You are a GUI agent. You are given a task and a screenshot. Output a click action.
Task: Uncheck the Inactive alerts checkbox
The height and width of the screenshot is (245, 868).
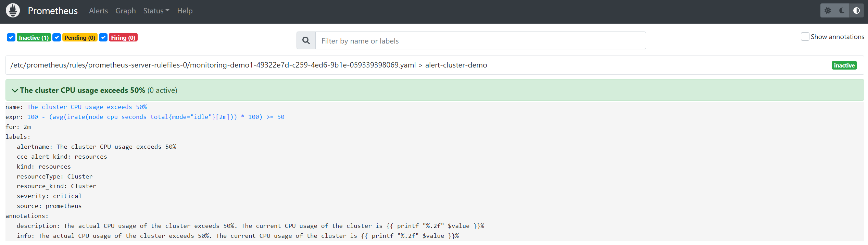pyautogui.click(x=11, y=37)
